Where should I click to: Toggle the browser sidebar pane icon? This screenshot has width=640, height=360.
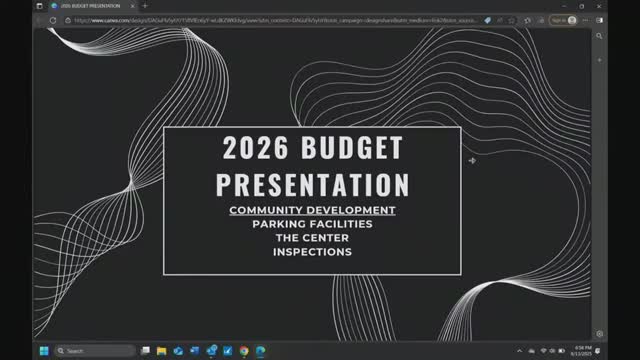(x=599, y=20)
